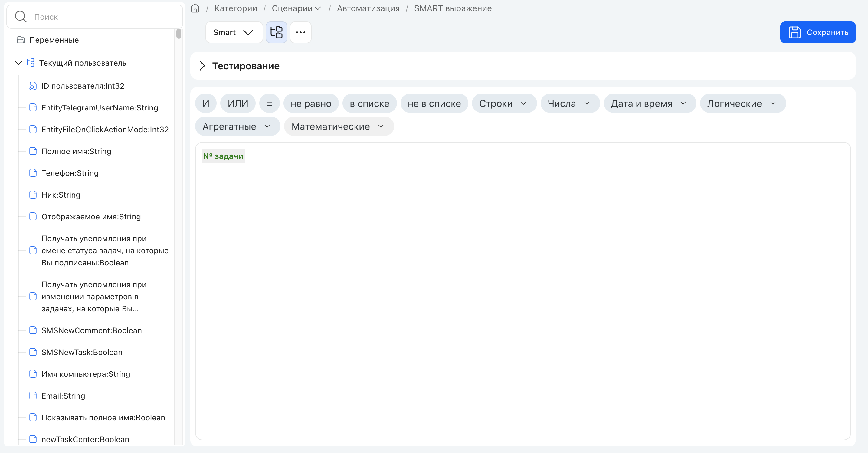Click the SMSNewTask file icon
Viewport: 868px width, 453px height.
coord(33,352)
